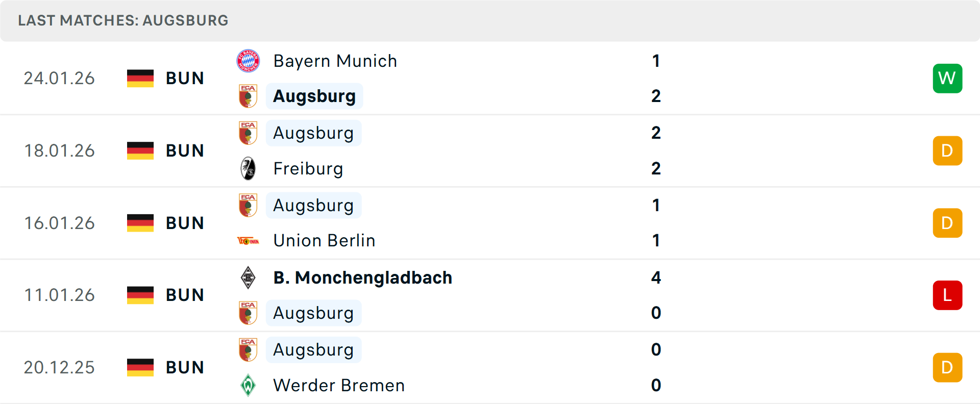Viewport: 980px width, 404px height.
Task: Open the Union Berlin team link
Action: pyautogui.click(x=324, y=240)
